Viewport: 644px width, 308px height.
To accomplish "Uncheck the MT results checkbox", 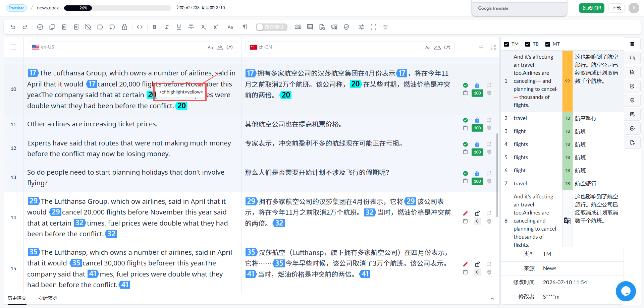I will [548, 44].
